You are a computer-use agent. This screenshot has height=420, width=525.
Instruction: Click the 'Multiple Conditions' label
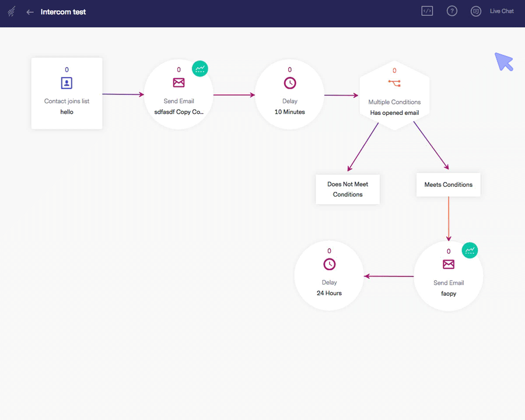coord(394,102)
